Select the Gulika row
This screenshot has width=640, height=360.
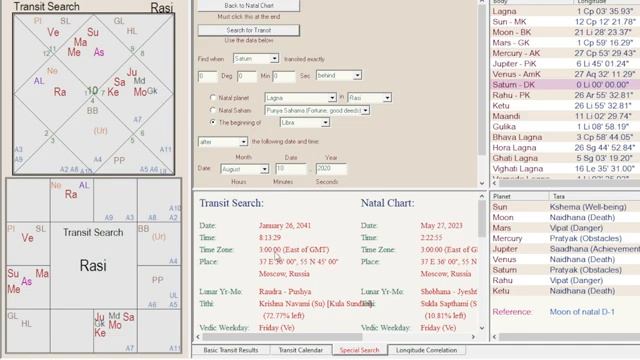565,127
